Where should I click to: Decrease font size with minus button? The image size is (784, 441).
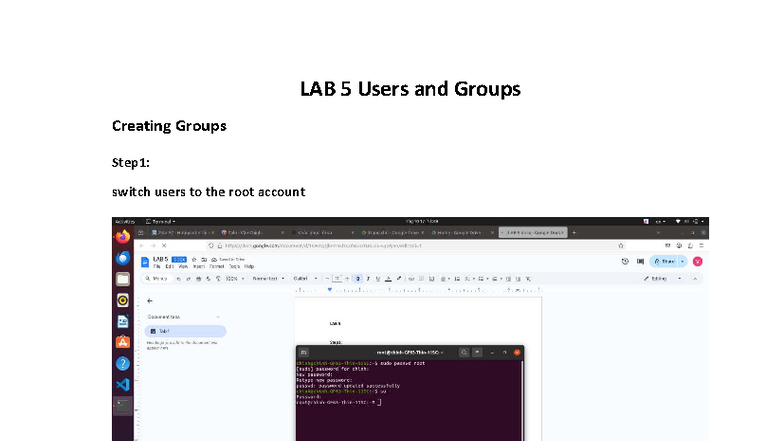(x=327, y=278)
